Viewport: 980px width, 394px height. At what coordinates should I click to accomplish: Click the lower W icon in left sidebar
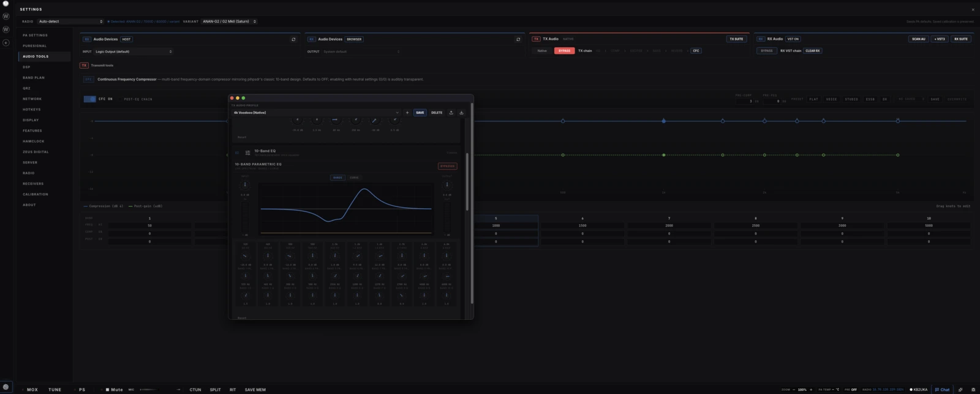(6, 29)
